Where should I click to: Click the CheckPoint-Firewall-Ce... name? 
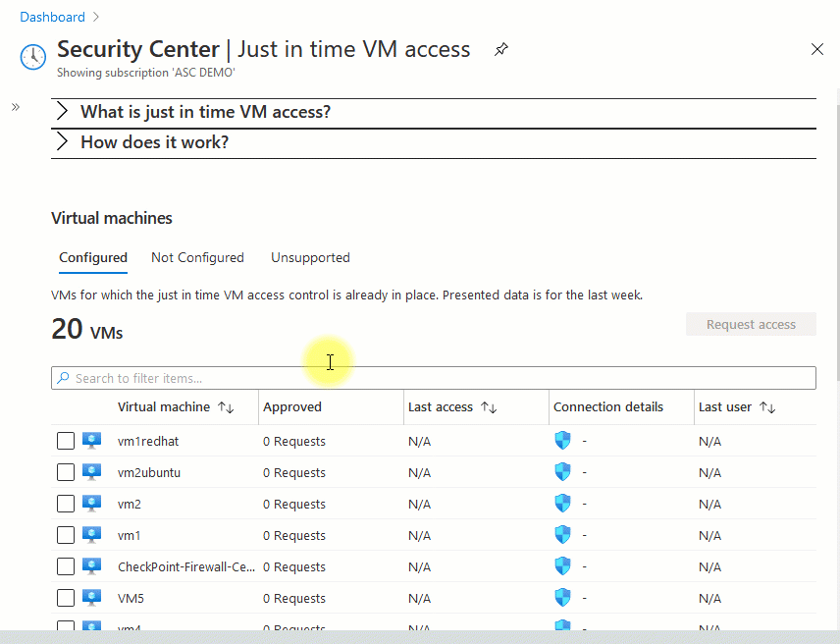point(186,566)
